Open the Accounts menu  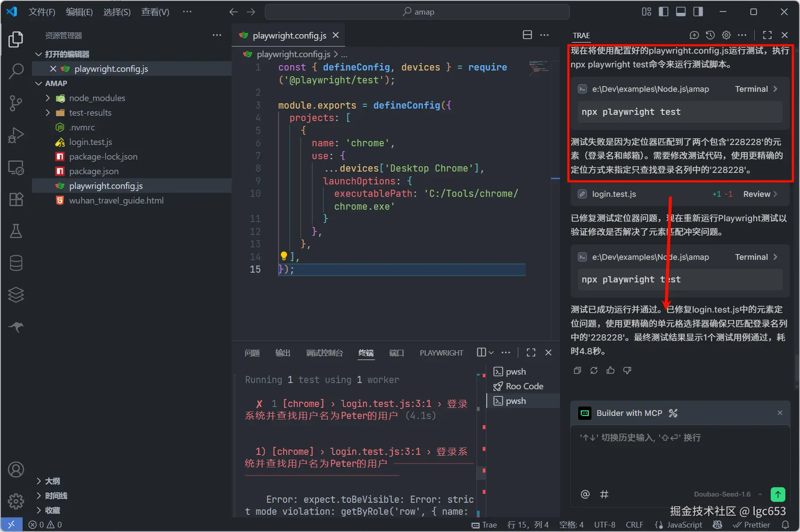16,469
